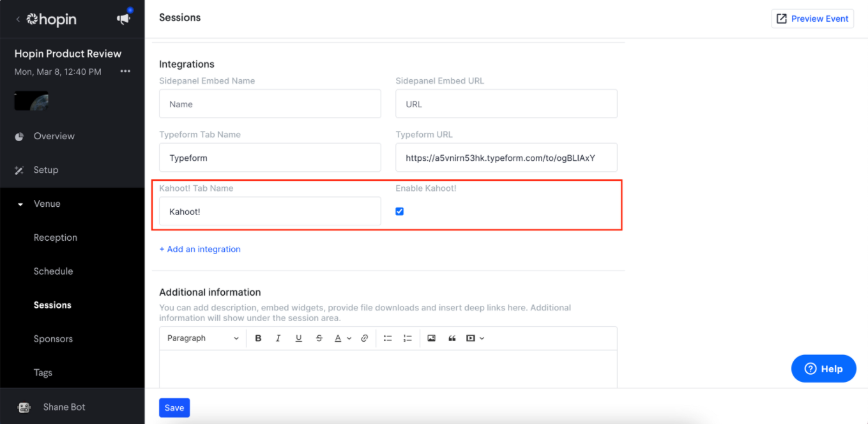Insert an image into Additional information
Viewport: 868px width, 424px height.
tap(432, 338)
